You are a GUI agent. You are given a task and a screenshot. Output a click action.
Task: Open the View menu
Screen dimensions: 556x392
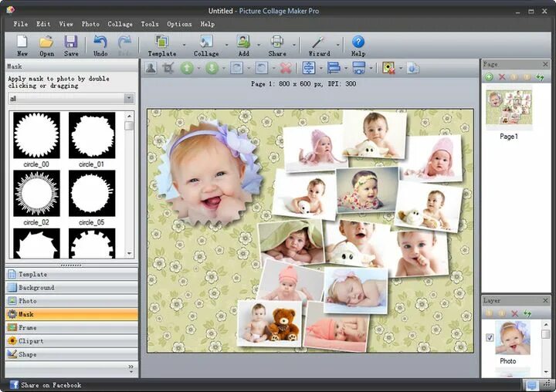pos(66,24)
